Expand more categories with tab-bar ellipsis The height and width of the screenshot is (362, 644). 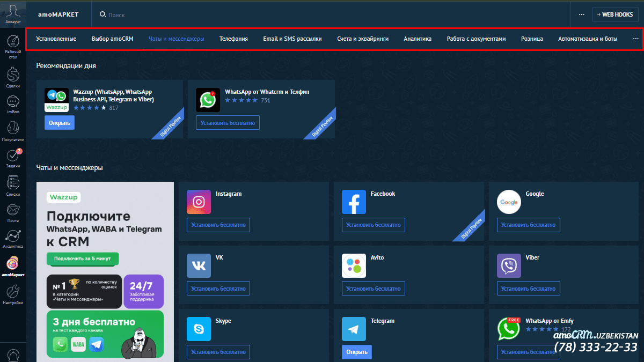pyautogui.click(x=636, y=39)
